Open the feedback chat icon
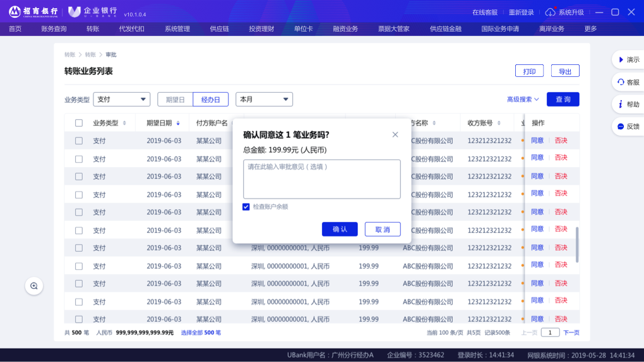 pyautogui.click(x=621, y=126)
